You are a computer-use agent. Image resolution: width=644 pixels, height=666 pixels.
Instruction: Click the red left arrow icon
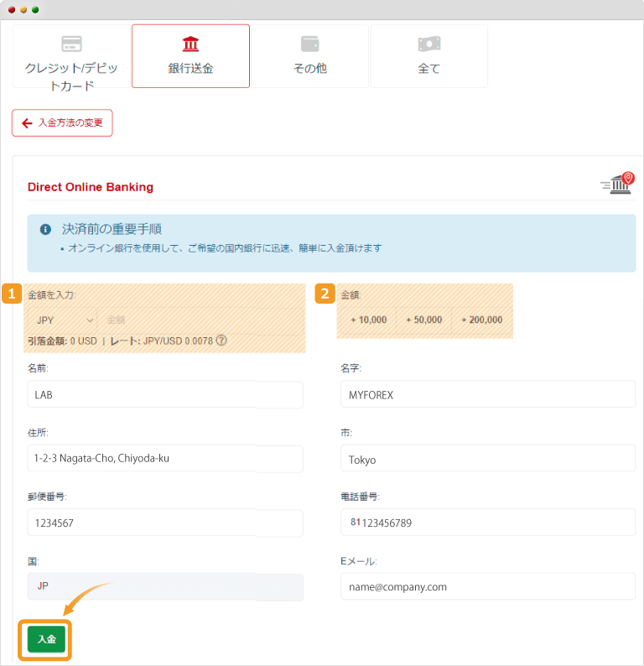tap(27, 123)
